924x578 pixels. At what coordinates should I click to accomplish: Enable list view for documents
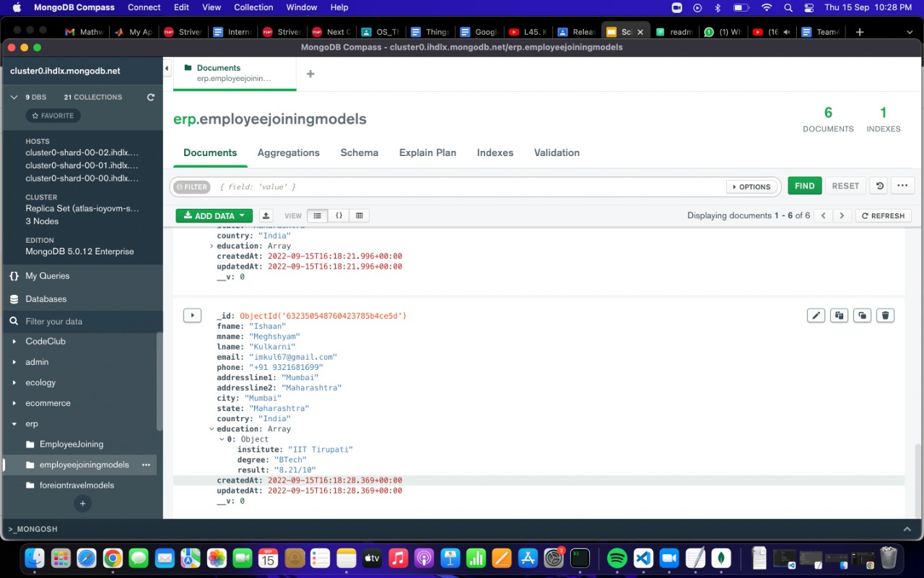(316, 215)
